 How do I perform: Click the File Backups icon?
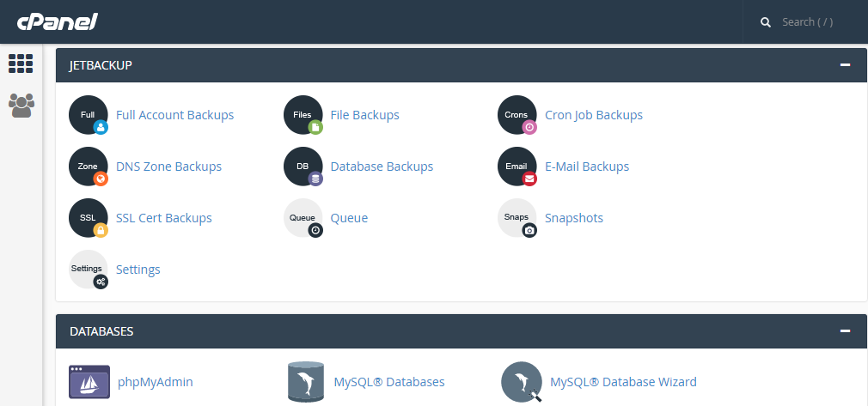pos(303,115)
